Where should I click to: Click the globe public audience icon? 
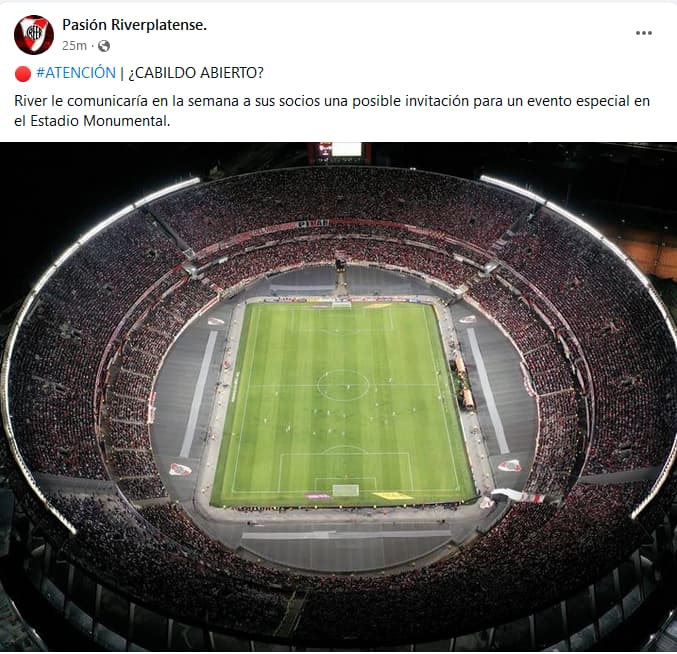(104, 46)
